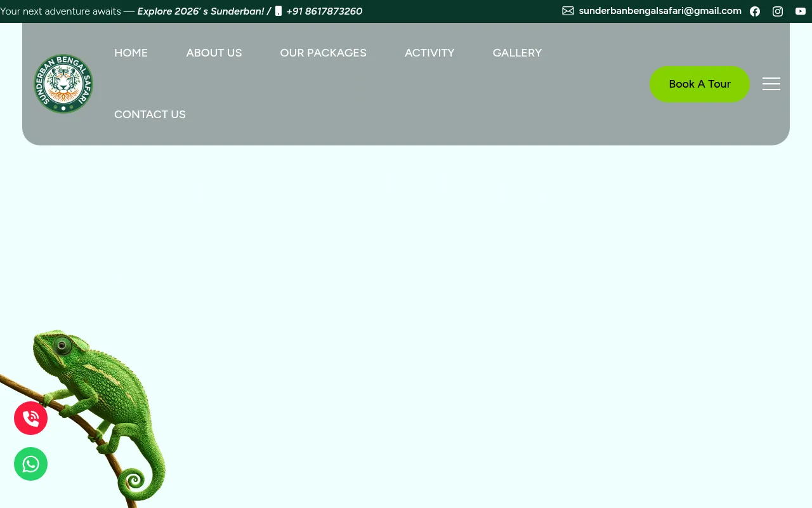The image size is (812, 508).
Task: Click "Your next adventure awaits" text
Action: 60,11
